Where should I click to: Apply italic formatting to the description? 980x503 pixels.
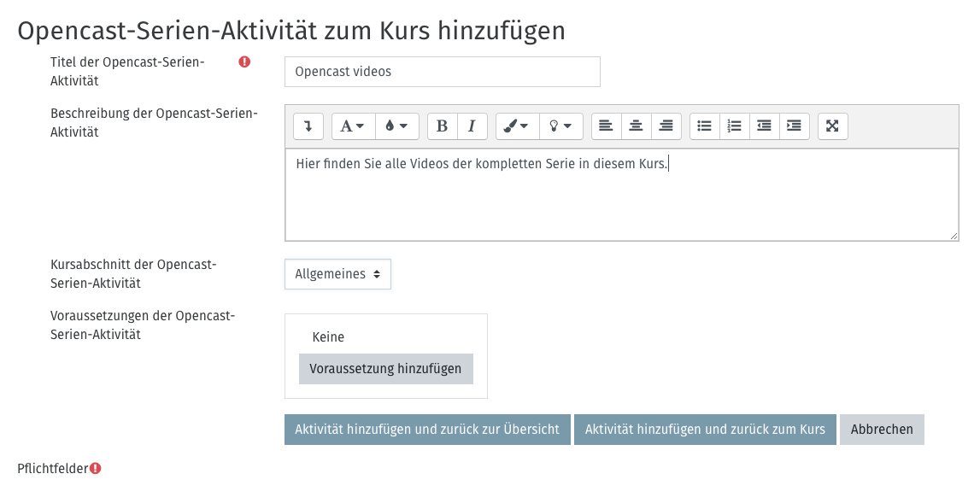pyautogui.click(x=472, y=126)
